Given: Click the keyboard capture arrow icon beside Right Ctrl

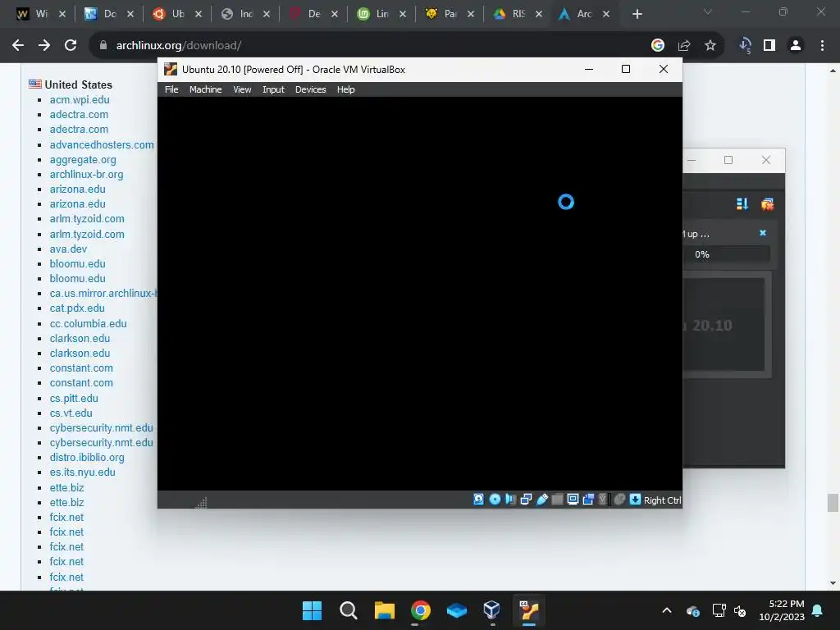Looking at the screenshot, I should tap(635, 500).
